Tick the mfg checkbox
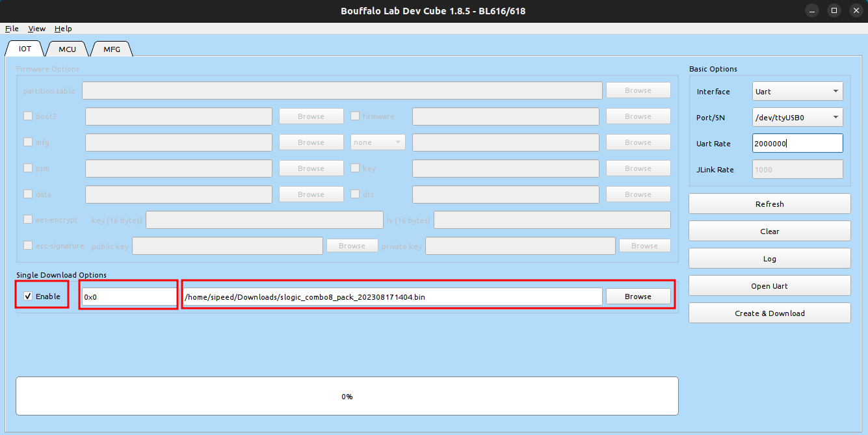This screenshot has height=435, width=868. [x=28, y=142]
